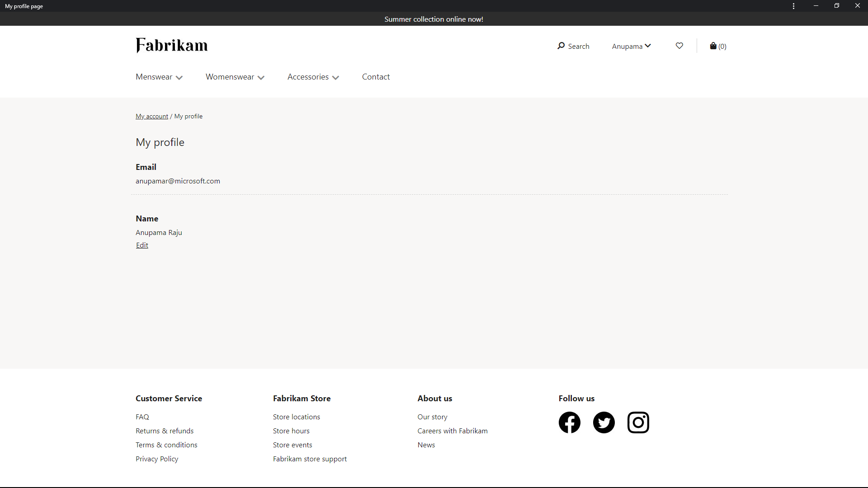Click the browser settings ellipsis icon

[x=794, y=6]
